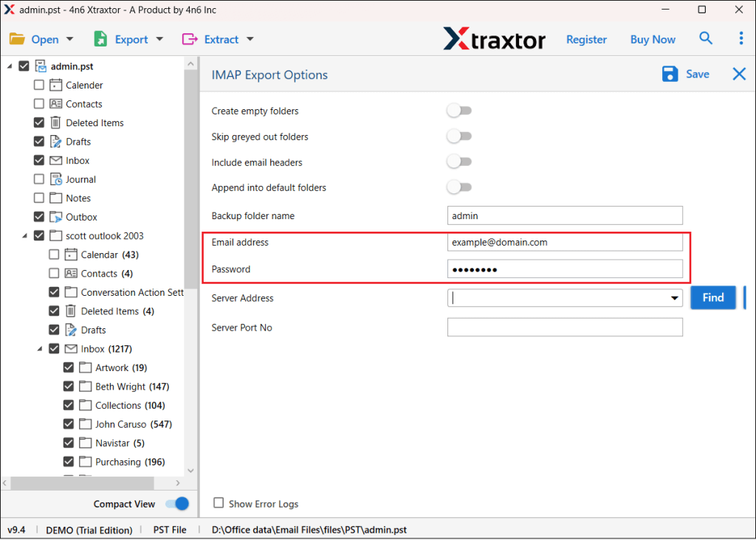Click the green Export icon
Viewport: 756px width, 540px height.
[x=100, y=38]
